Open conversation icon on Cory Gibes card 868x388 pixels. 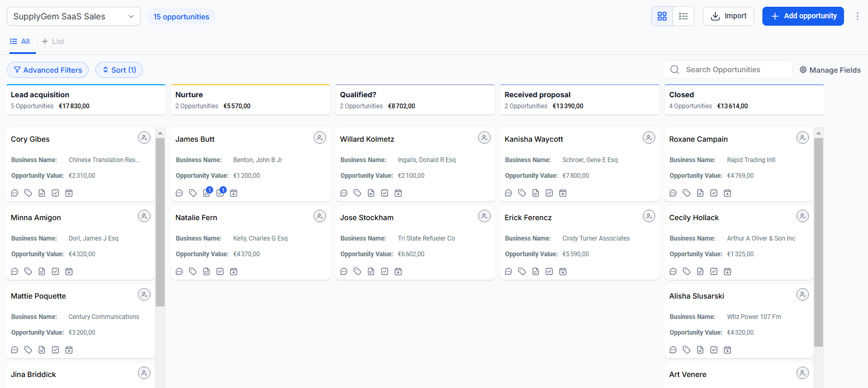(x=15, y=193)
